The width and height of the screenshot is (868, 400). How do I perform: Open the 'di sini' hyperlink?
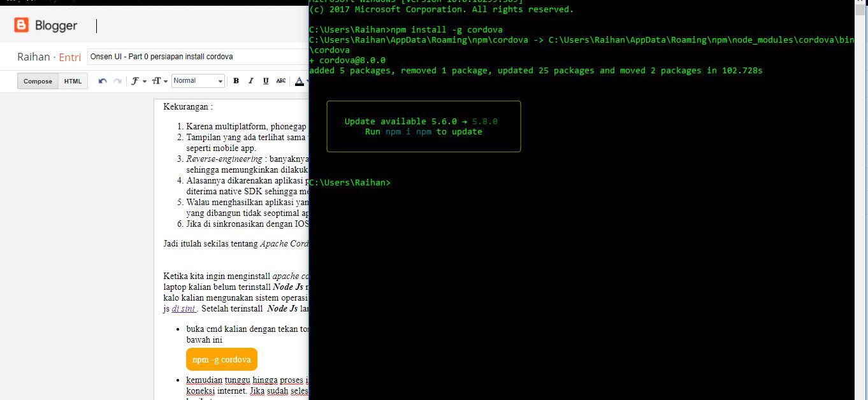(184, 308)
